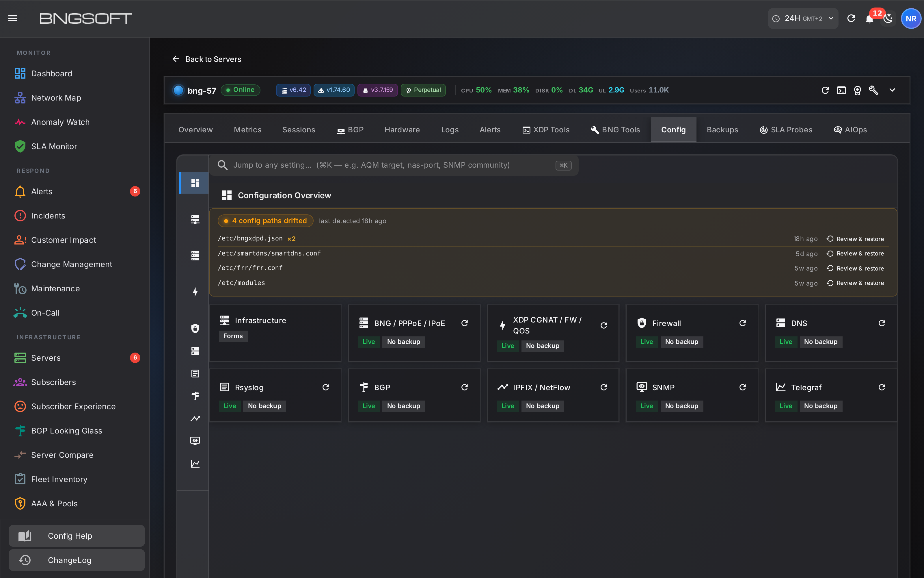Screen dimensions: 924x578
Task: Open the BNG Tools tab
Action: pyautogui.click(x=615, y=130)
